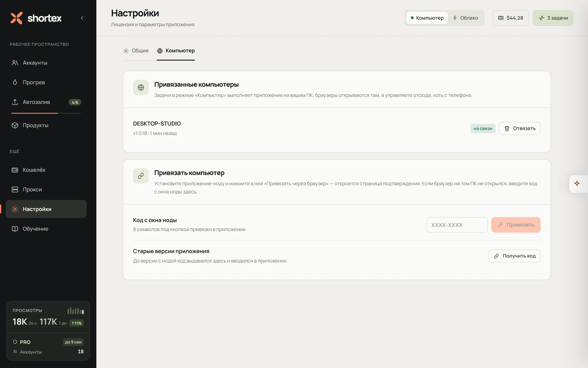Unlink the computer with Отвязать
Screen dimensions: 588x368
(x=520, y=129)
